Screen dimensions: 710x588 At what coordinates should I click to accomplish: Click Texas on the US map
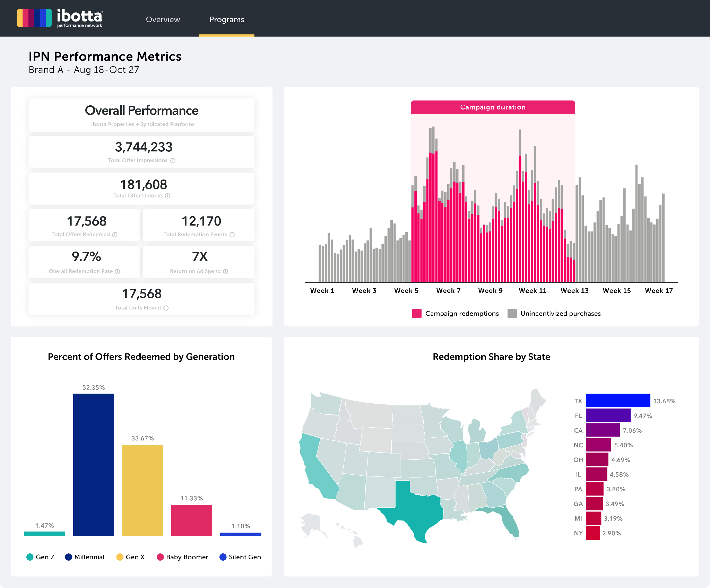pos(418,509)
